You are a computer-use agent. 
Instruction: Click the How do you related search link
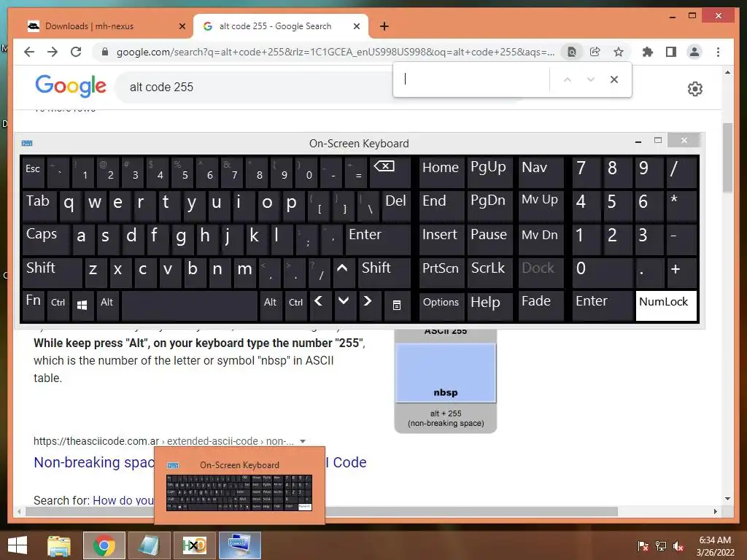pos(123,500)
